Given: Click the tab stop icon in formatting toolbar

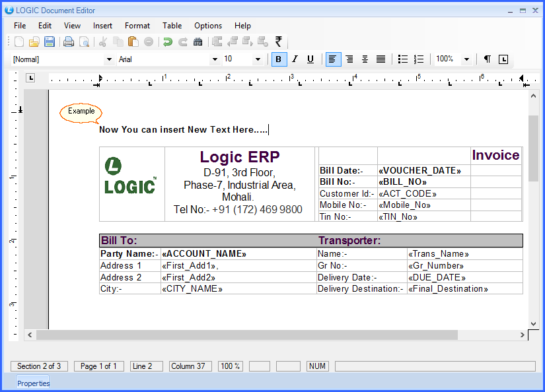Looking at the screenshot, I should 503,59.
